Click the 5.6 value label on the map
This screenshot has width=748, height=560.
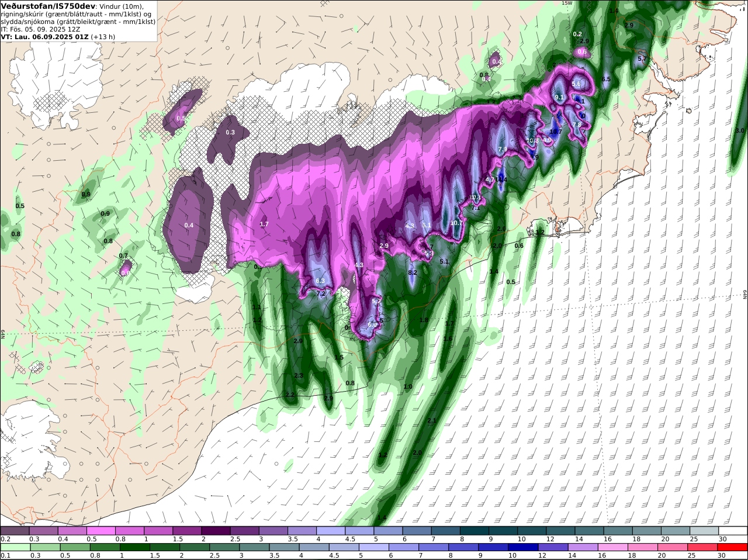[x=576, y=84]
